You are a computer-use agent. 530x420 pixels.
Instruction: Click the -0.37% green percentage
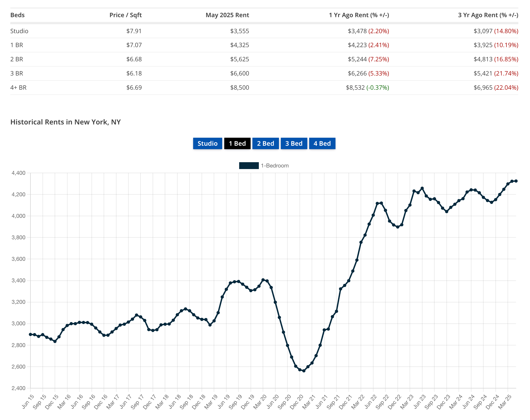point(378,87)
